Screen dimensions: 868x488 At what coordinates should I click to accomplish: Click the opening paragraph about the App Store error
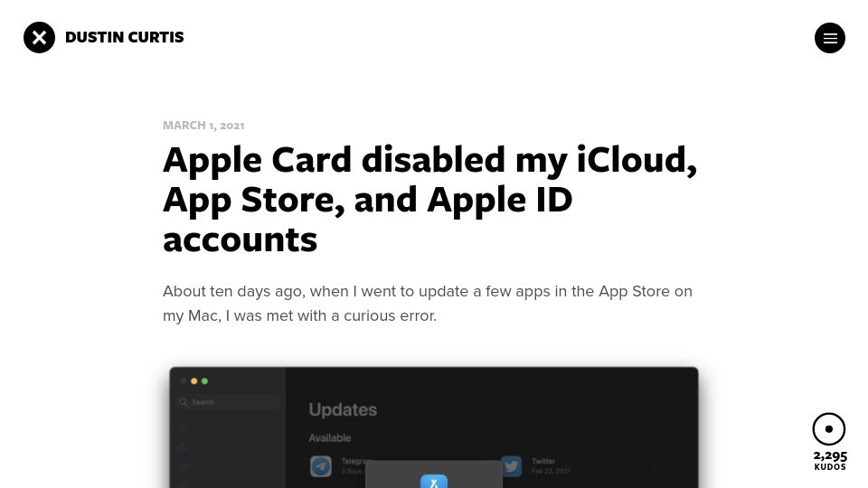point(428,304)
